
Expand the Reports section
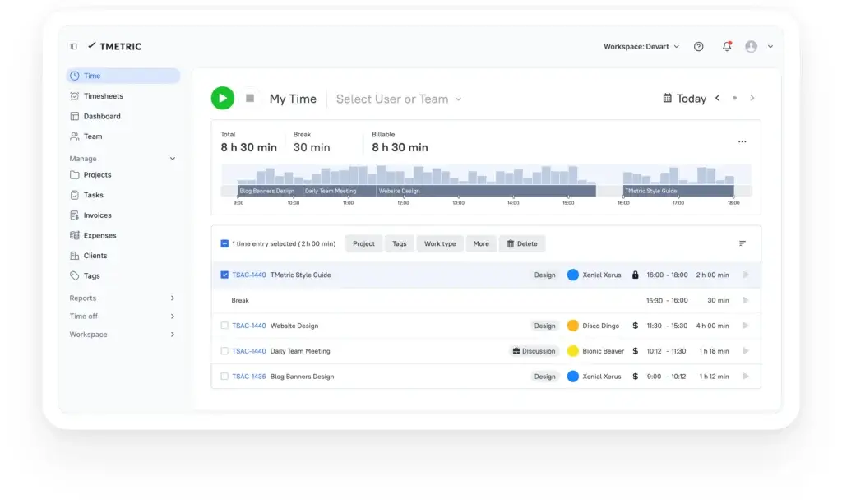[123, 298]
